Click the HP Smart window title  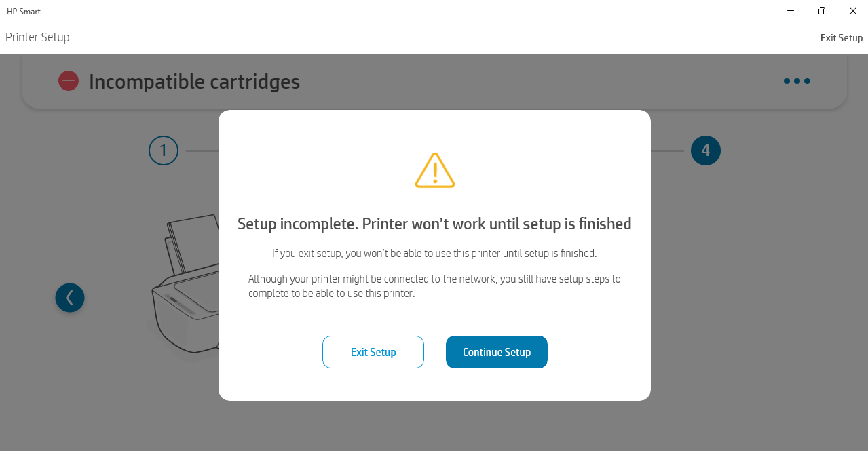[24, 12]
